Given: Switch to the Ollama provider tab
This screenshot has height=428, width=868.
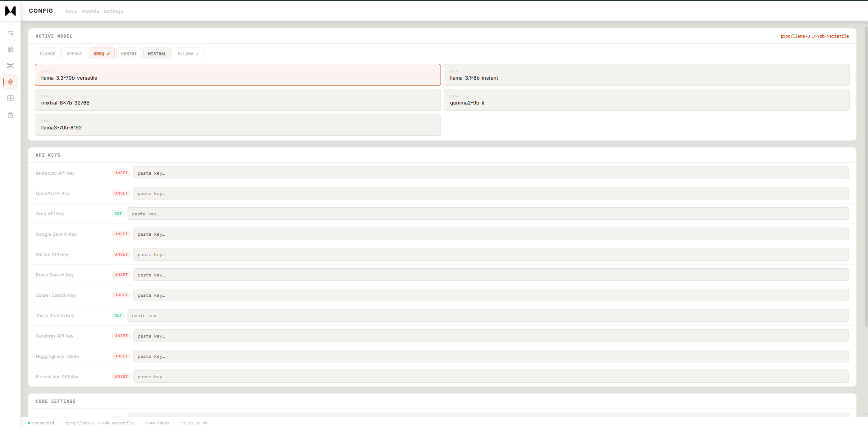Looking at the screenshot, I should [x=188, y=54].
